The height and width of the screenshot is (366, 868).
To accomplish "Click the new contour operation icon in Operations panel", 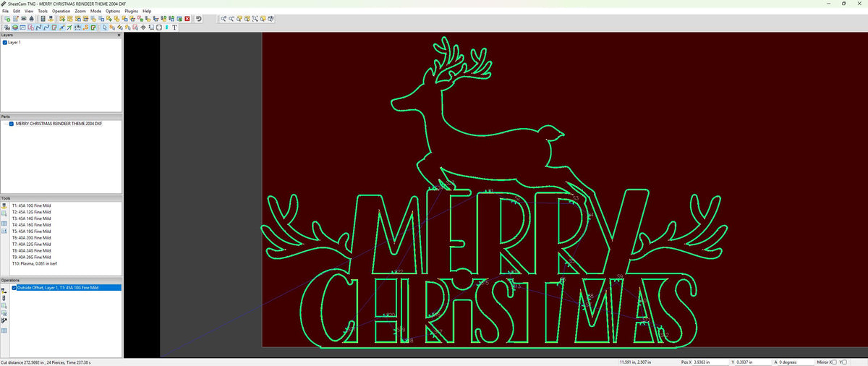I will 4,289.
